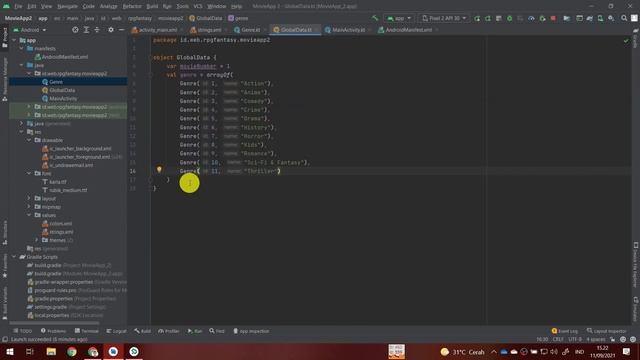Expand the java (generated) folder

[x=21, y=123]
